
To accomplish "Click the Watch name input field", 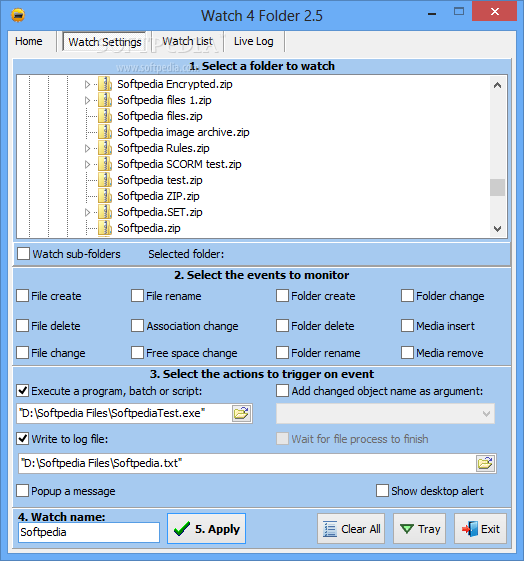I will 89,532.
